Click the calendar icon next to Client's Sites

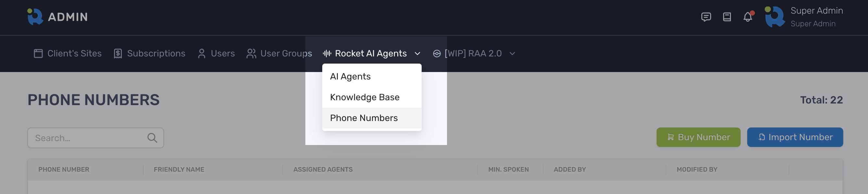click(x=38, y=53)
